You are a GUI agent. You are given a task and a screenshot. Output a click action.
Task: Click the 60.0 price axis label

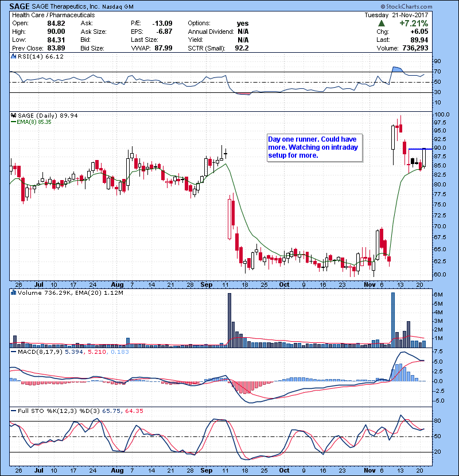(x=440, y=275)
